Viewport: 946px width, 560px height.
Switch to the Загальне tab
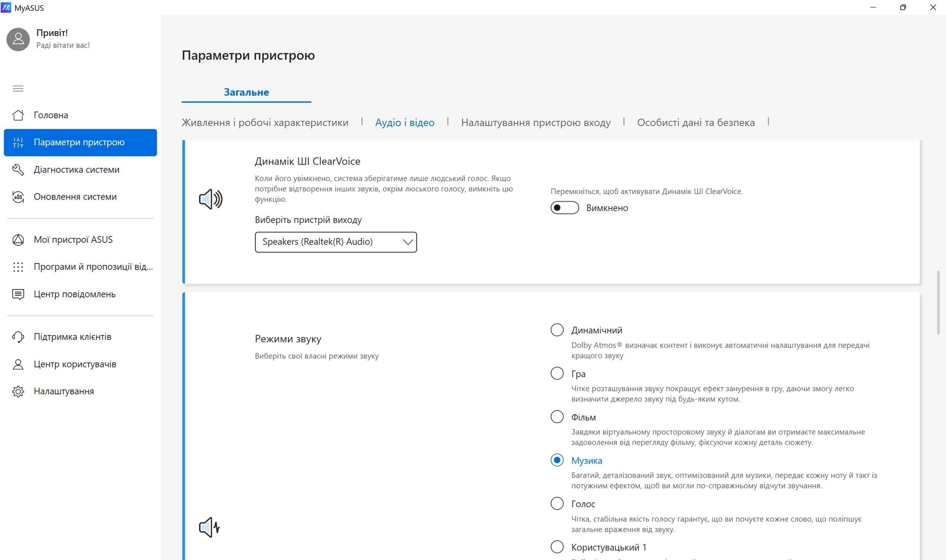point(246,92)
